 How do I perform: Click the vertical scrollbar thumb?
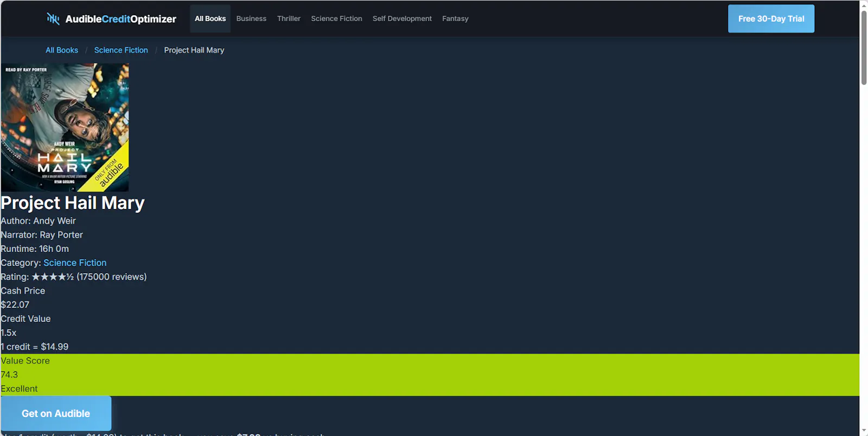point(864,47)
